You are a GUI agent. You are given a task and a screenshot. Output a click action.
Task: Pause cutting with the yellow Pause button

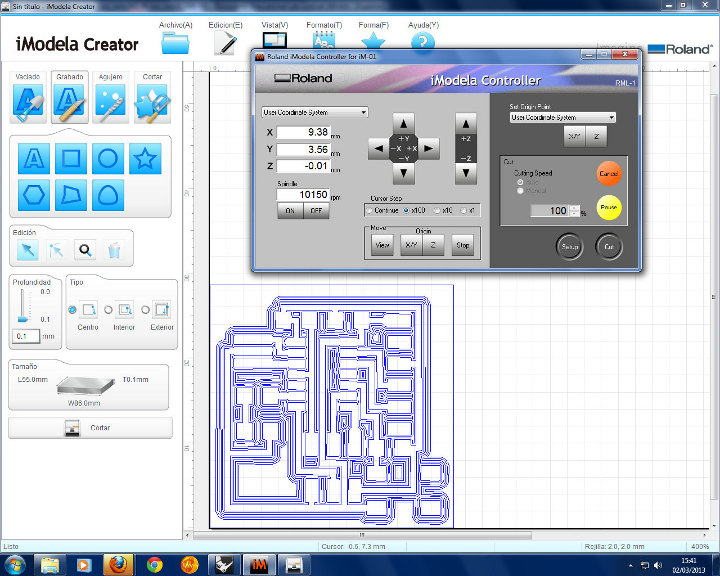pos(609,207)
